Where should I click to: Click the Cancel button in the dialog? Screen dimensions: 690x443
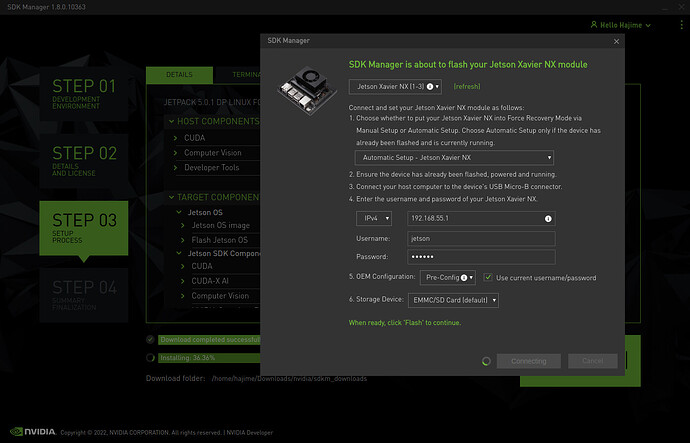(592, 361)
